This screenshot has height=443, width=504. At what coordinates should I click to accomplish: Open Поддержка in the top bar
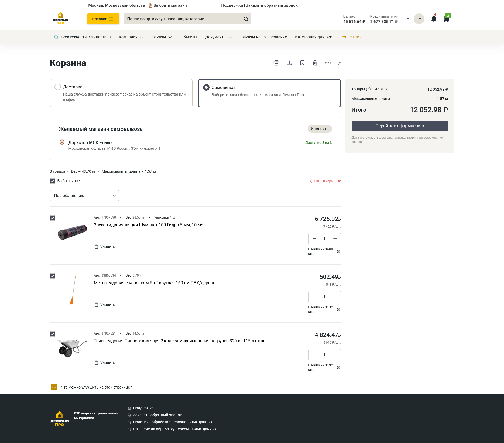click(x=232, y=5)
